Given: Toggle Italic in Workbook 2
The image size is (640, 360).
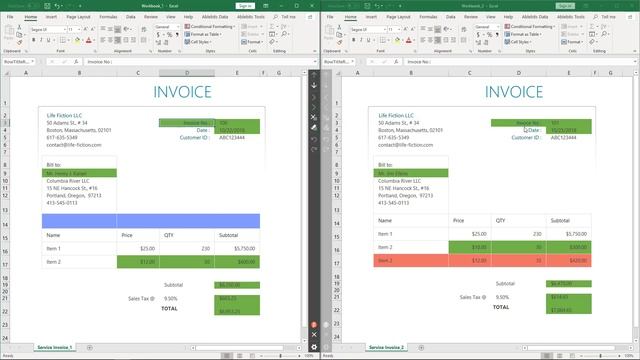Looking at the screenshot, I should pyautogui.click(x=361, y=40).
